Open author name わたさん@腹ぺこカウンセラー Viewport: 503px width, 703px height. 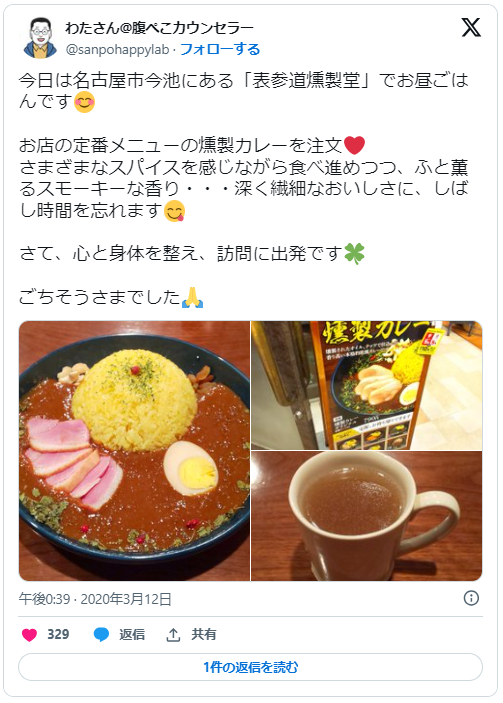159,28
